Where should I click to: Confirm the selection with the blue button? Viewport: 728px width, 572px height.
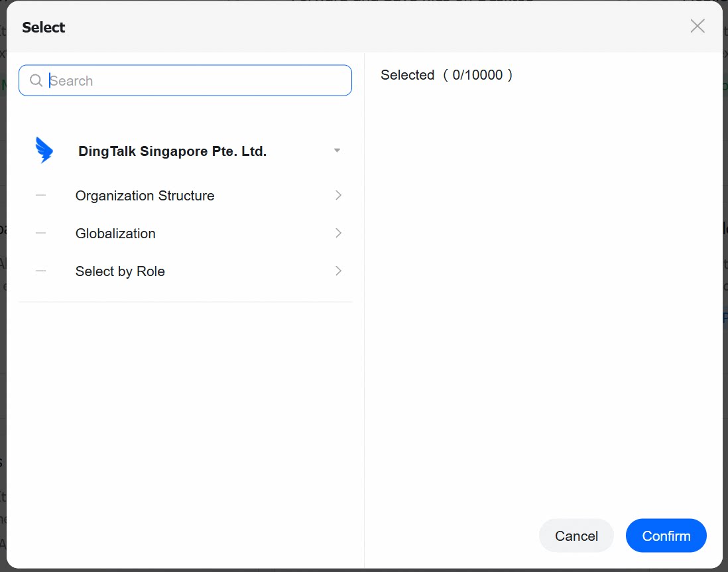pyautogui.click(x=666, y=536)
